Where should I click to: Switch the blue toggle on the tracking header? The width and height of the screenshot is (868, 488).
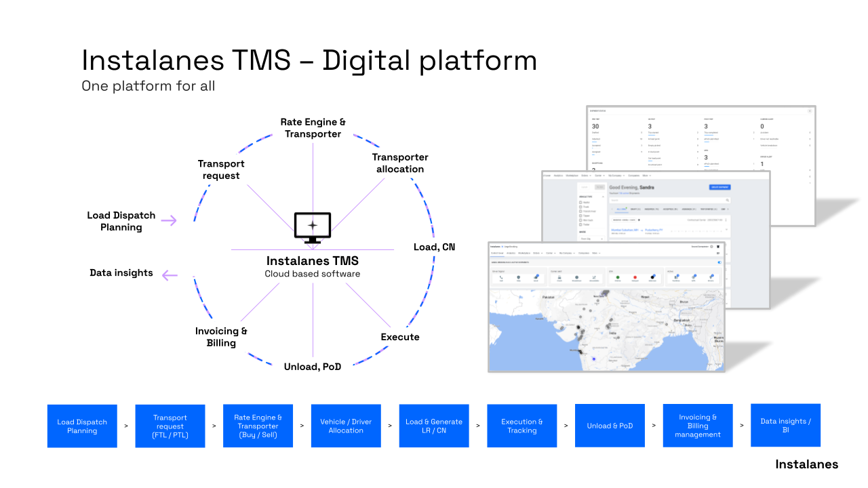click(719, 262)
